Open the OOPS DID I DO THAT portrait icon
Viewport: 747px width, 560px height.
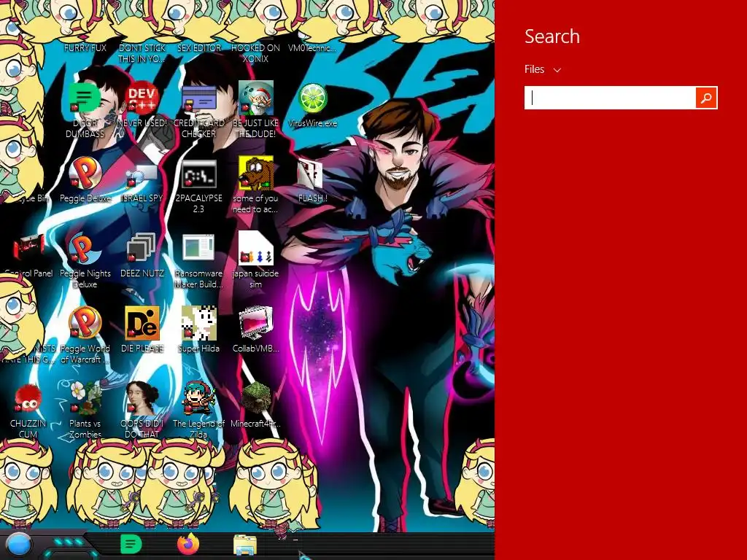[142, 397]
